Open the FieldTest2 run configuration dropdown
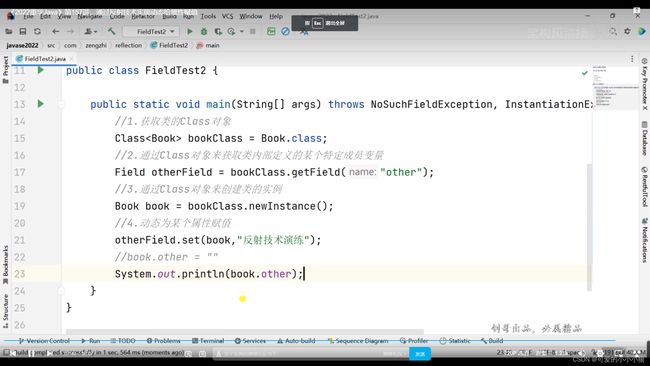Screen dimensions: 650x366 pos(152,32)
